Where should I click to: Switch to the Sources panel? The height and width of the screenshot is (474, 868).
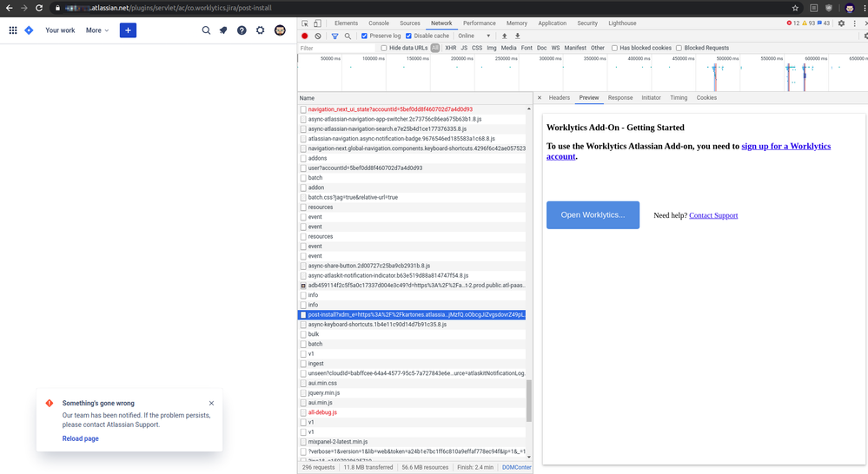point(409,23)
